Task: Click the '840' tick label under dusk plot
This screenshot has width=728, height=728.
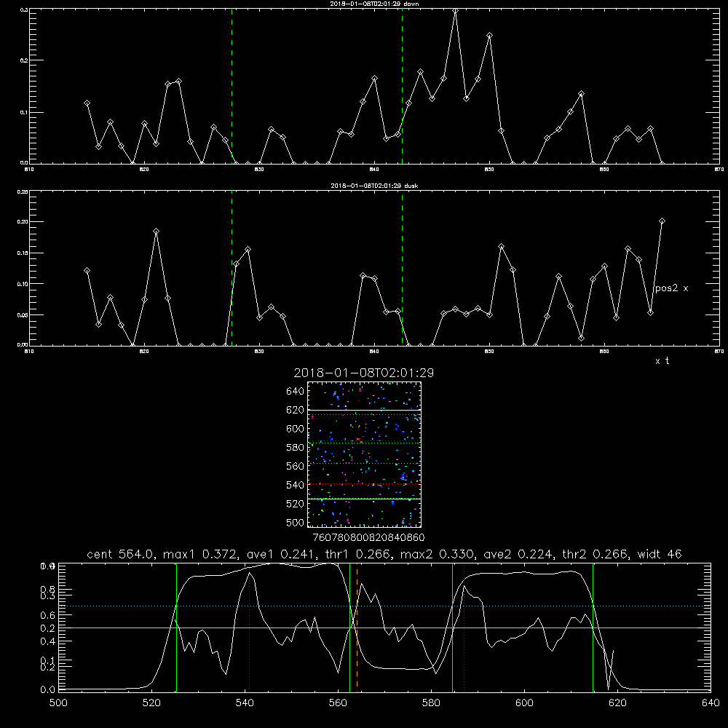Action: tap(374, 352)
